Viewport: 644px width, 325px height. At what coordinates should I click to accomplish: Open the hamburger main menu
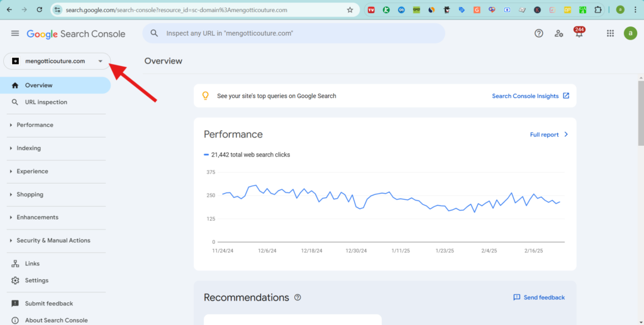point(15,33)
